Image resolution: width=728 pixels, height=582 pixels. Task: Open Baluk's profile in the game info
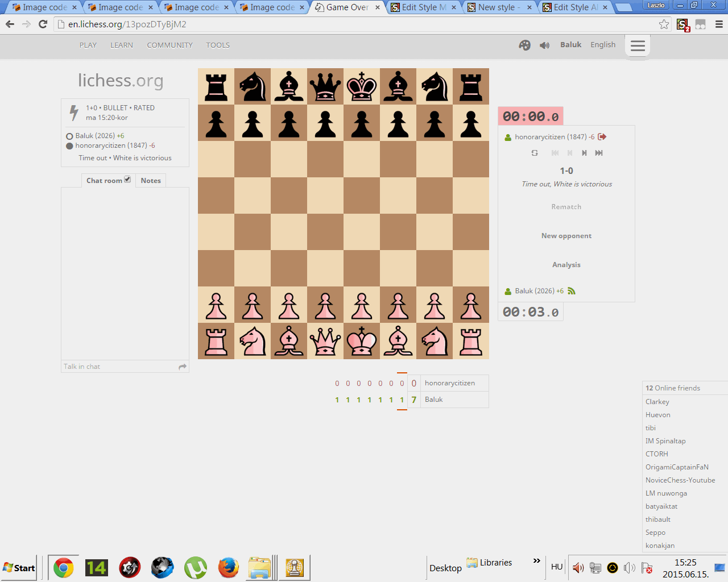click(x=100, y=136)
